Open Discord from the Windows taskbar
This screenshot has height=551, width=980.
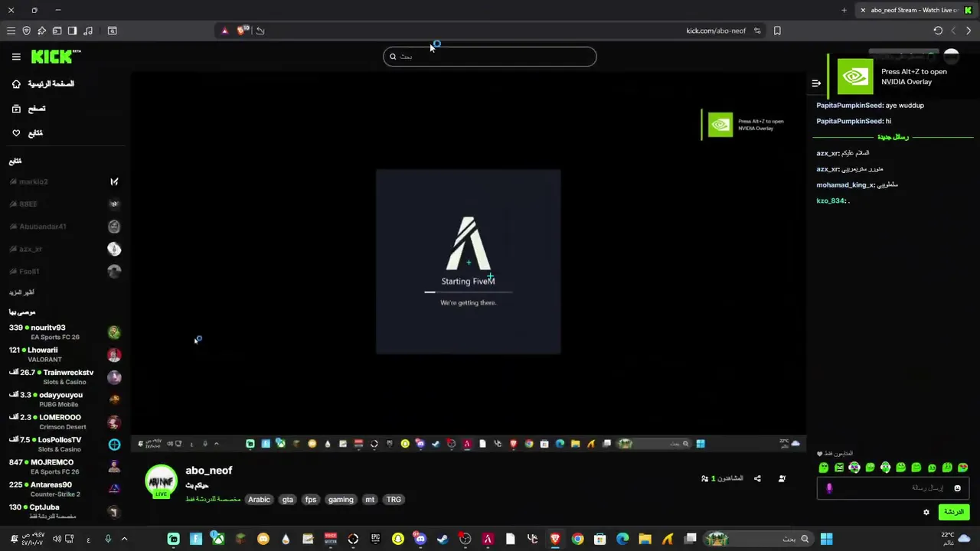[420, 539]
